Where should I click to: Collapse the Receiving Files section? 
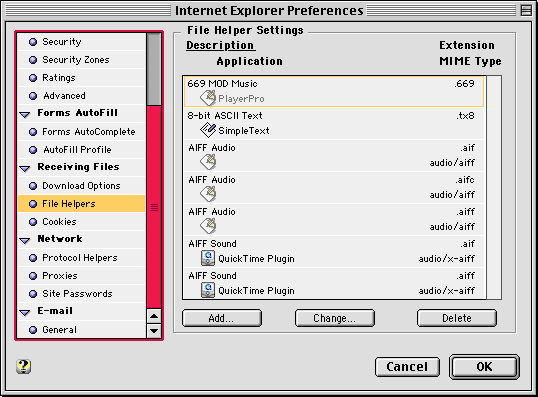(x=25, y=168)
